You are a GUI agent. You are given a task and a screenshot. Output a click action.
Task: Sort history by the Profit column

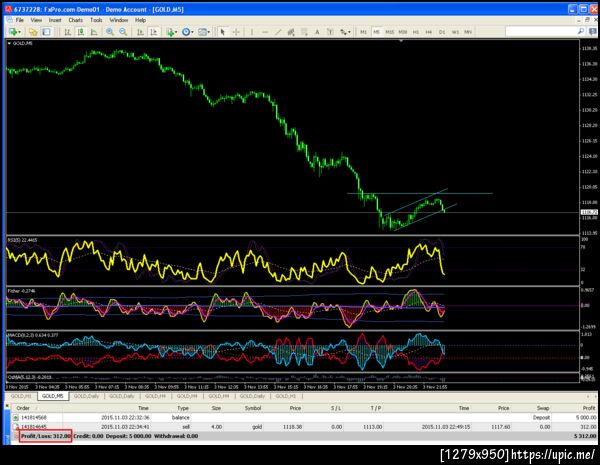[x=589, y=408]
